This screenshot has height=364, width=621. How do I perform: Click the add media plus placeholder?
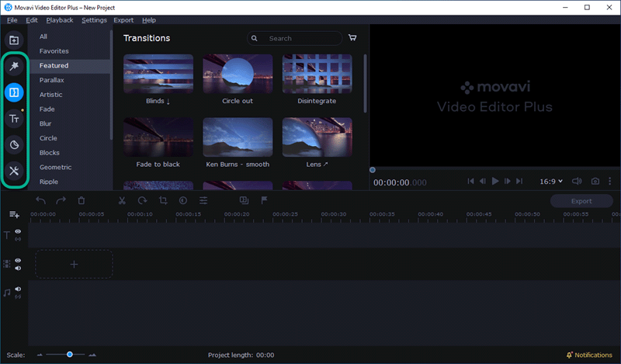point(74,264)
